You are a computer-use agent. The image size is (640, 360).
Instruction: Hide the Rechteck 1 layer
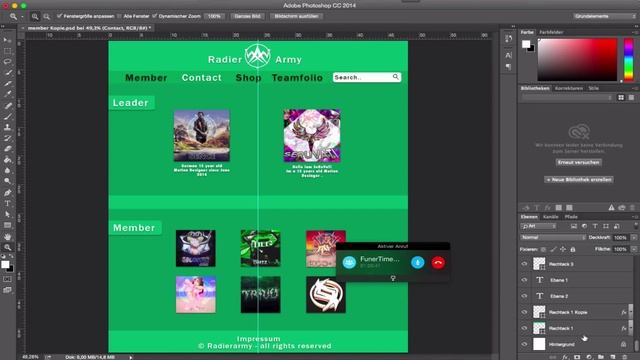[524, 328]
